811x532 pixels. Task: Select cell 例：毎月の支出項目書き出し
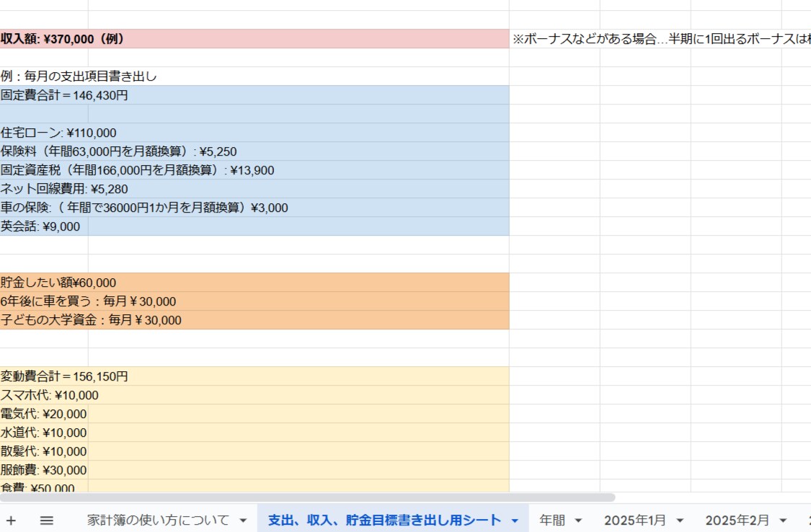44,76
